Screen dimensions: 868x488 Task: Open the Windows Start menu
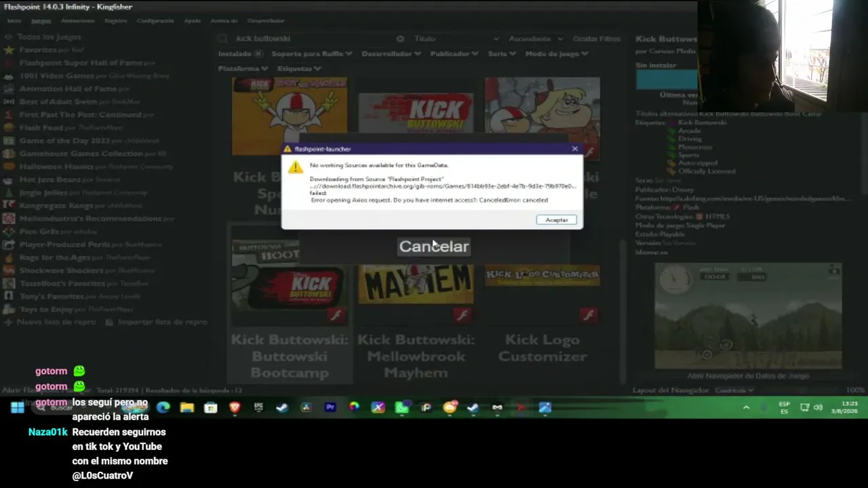[x=18, y=407]
